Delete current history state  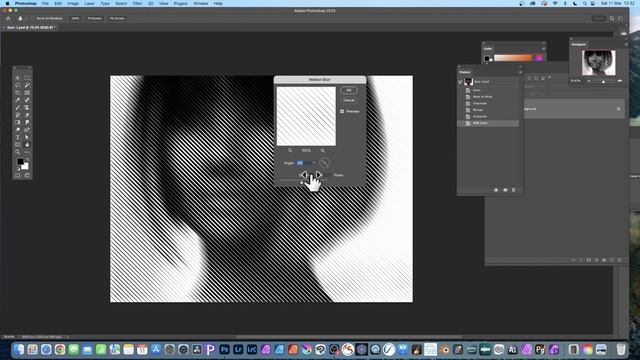[x=514, y=190]
